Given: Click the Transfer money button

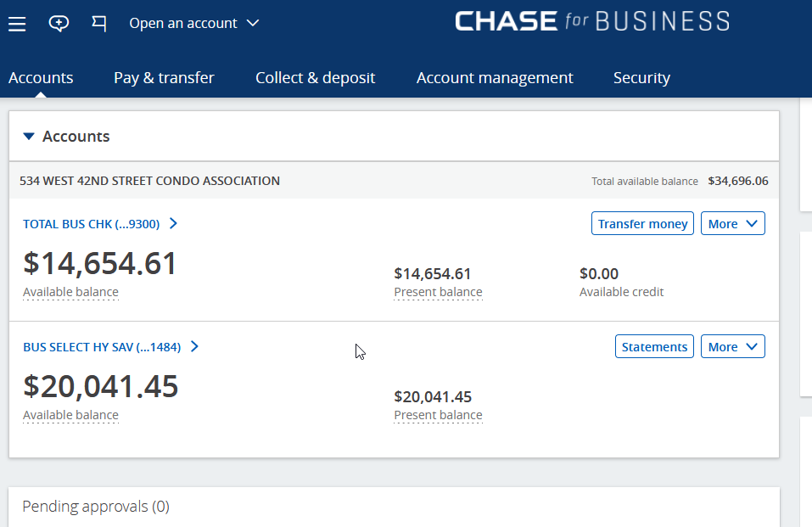Looking at the screenshot, I should 642,224.
